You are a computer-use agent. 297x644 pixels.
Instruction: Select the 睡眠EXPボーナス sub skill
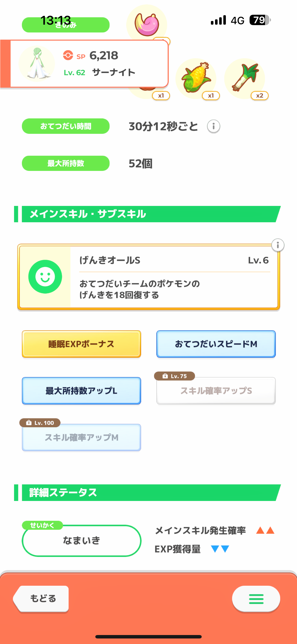(82, 344)
